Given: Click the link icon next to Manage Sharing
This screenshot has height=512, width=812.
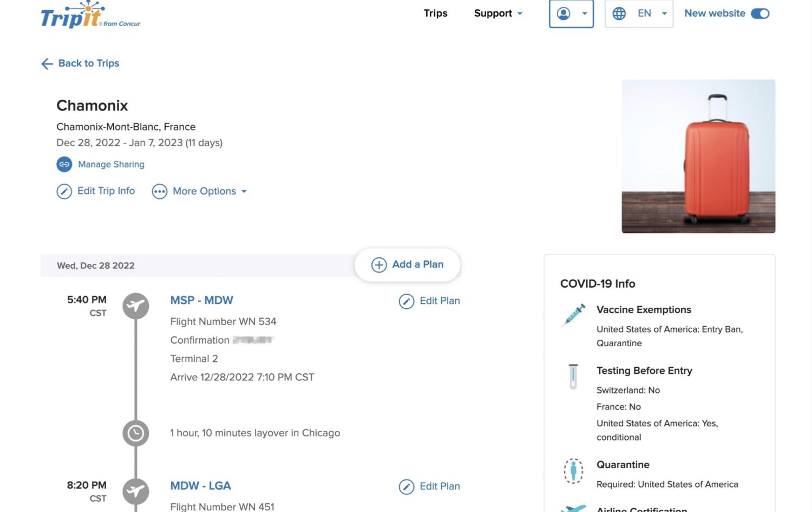Looking at the screenshot, I should 64,164.
